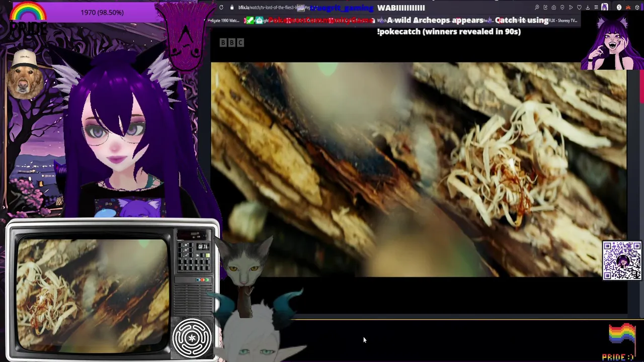Reload the page with the browser refresh icon
This screenshot has width=644, height=362.
pos(221,8)
